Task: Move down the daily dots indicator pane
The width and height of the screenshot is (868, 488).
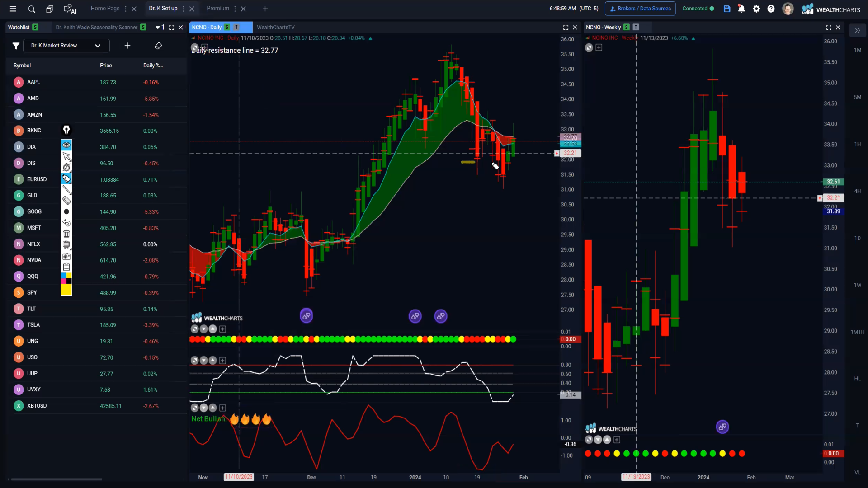Action: [x=204, y=329]
